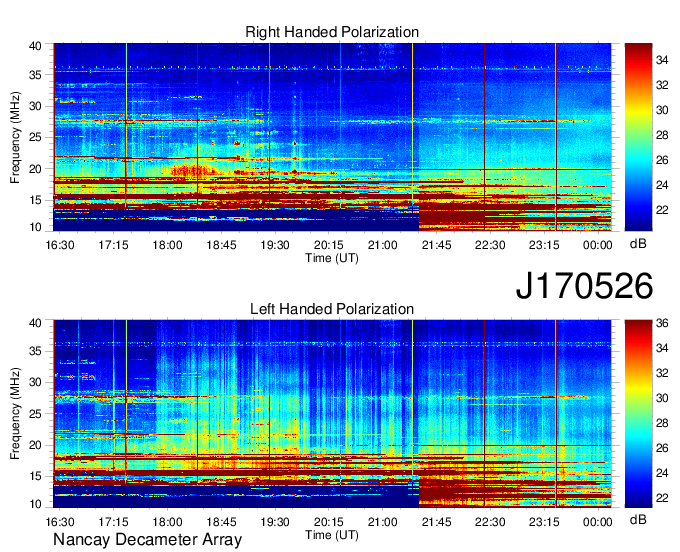
Task: Click 22:30 time tick of Left Handed plot
Action: (x=490, y=522)
